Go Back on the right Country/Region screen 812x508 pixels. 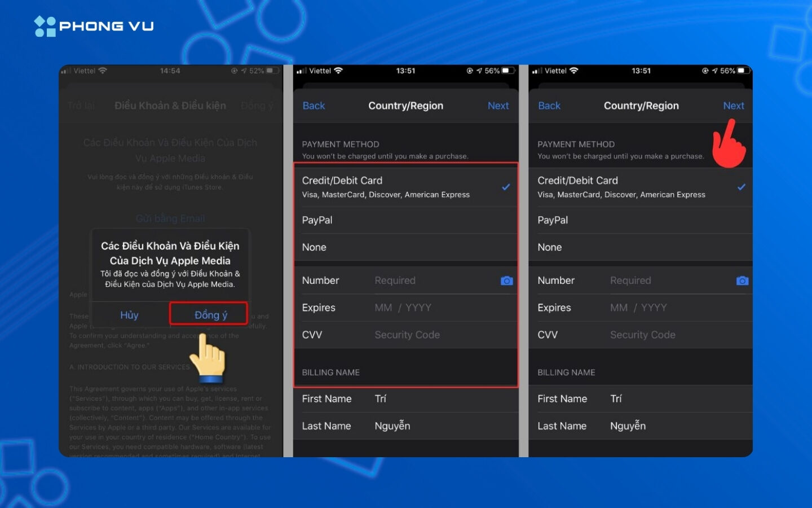coord(549,106)
